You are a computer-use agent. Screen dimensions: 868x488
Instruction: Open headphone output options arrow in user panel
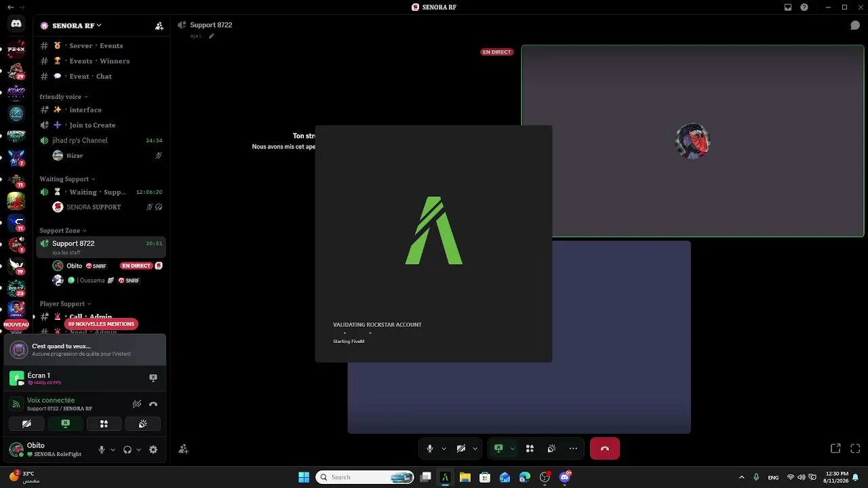pos(138,449)
